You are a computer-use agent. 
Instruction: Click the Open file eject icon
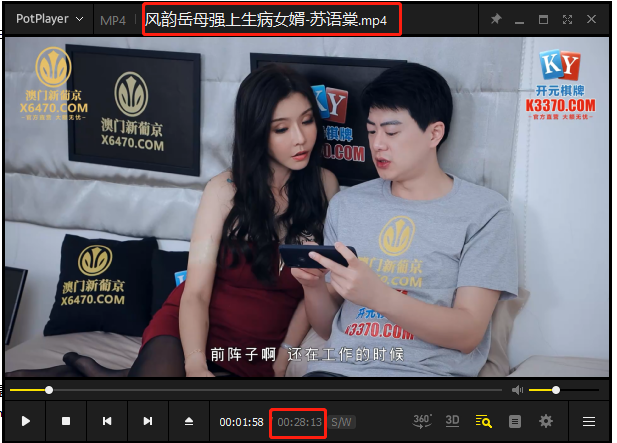pyautogui.click(x=189, y=421)
